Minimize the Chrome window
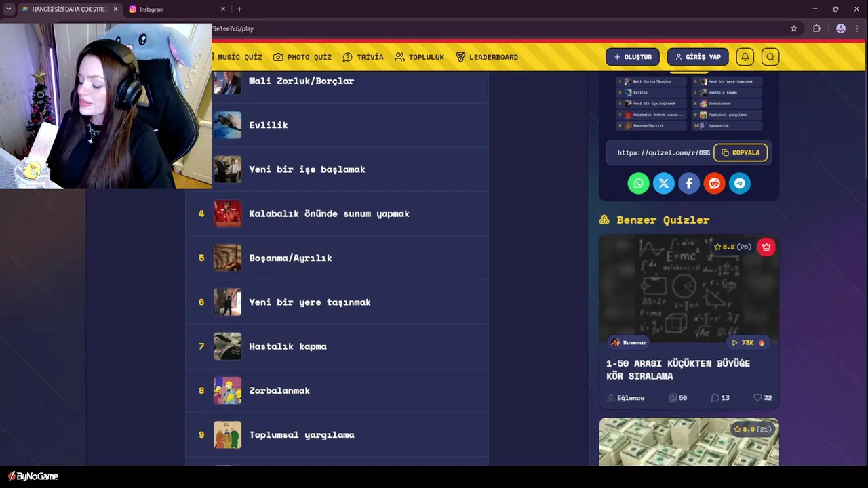This screenshot has height=488, width=868. [x=814, y=9]
